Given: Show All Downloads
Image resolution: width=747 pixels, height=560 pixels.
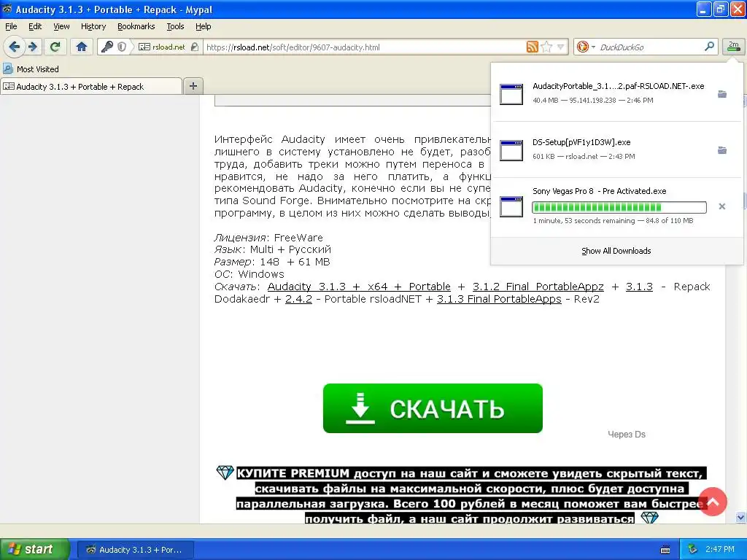Looking at the screenshot, I should pyautogui.click(x=616, y=251).
